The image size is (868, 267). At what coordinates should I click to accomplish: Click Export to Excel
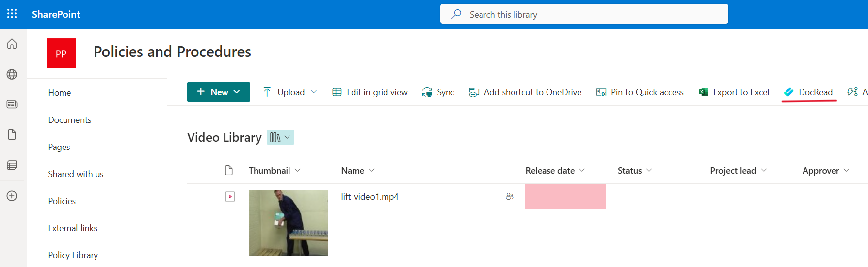[734, 92]
